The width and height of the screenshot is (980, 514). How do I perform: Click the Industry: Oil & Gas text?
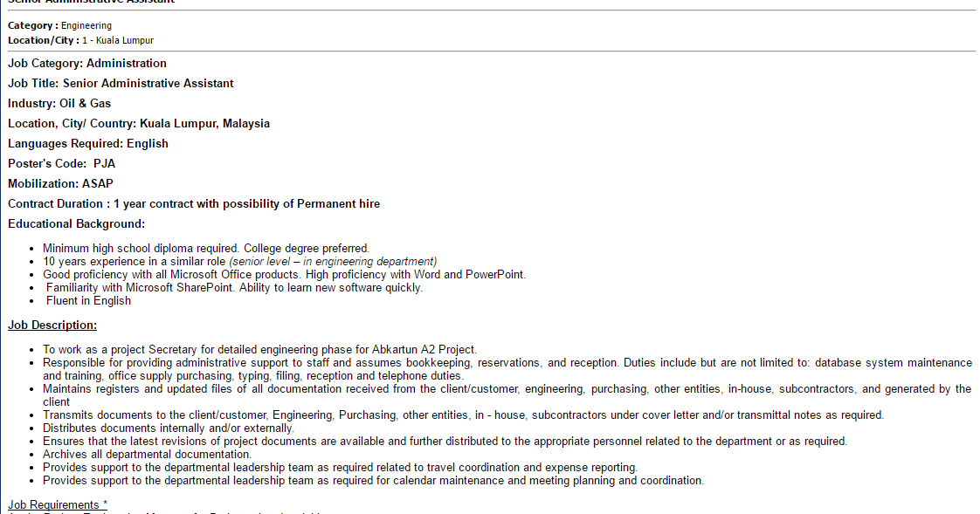point(59,103)
